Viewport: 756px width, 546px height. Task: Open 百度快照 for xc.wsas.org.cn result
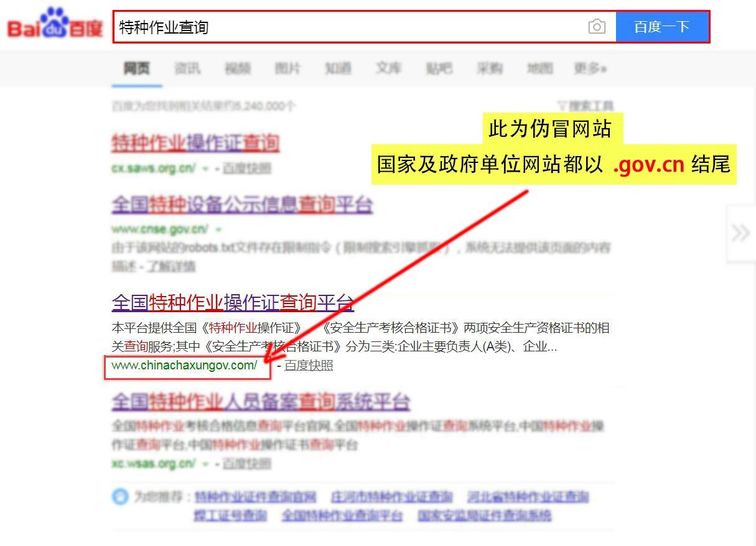[x=247, y=464]
